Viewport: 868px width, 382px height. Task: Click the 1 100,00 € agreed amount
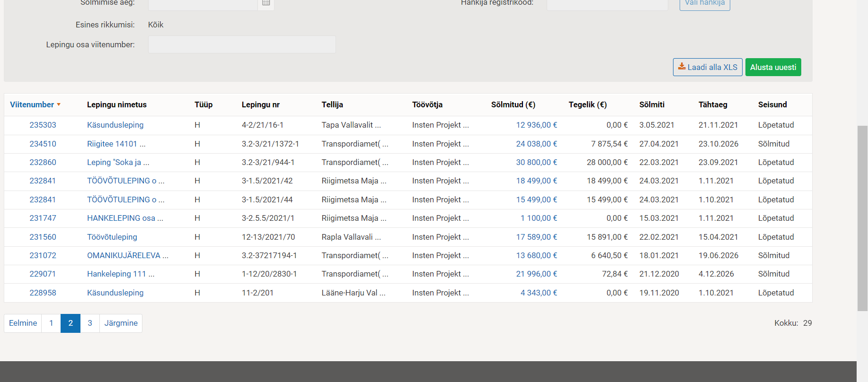point(539,218)
